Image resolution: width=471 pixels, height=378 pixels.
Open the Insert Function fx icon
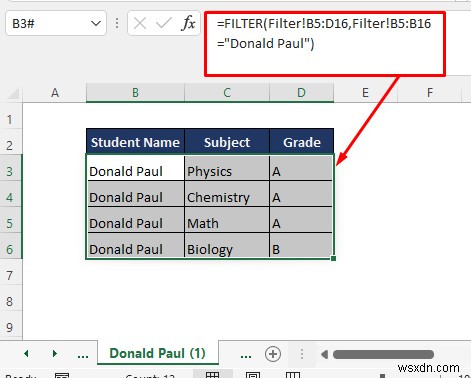(188, 24)
